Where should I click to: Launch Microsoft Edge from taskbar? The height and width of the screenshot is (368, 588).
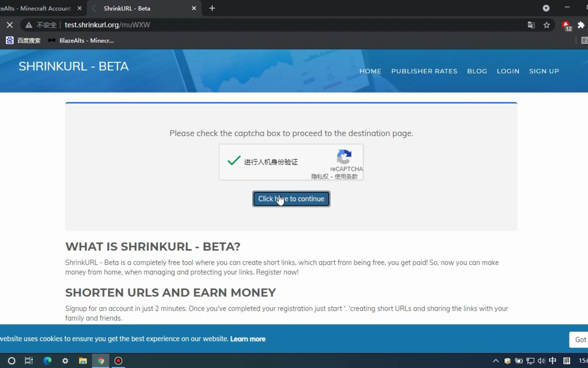point(47,361)
